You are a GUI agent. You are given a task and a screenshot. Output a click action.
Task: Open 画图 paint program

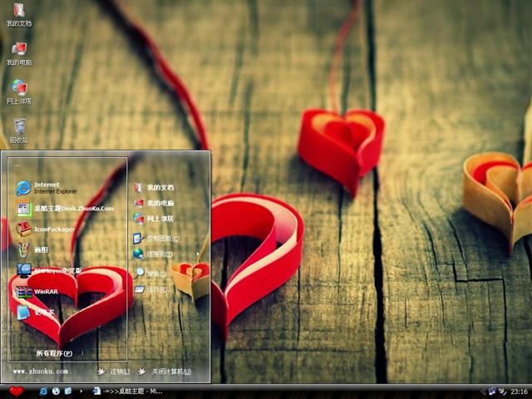pyautogui.click(x=32, y=249)
